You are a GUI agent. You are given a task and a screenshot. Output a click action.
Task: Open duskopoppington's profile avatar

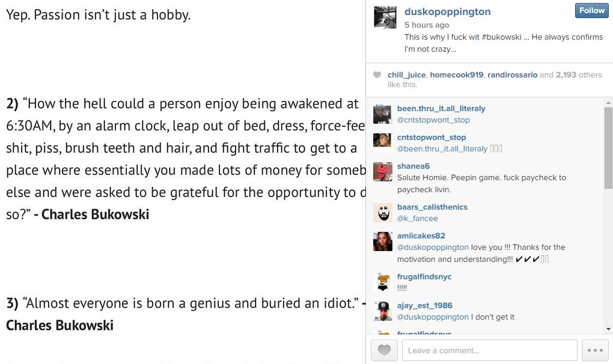[x=385, y=17]
